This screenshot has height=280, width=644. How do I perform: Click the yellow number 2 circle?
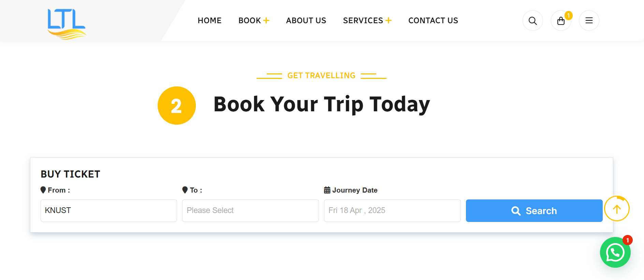point(177,106)
